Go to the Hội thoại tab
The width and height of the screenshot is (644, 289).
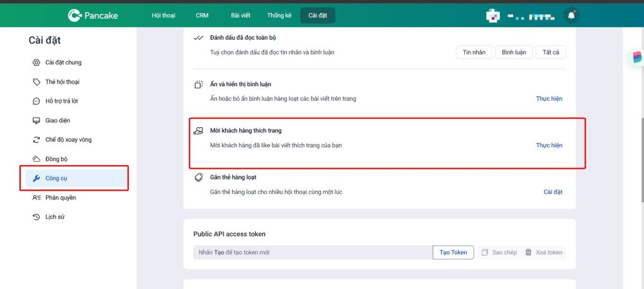(x=164, y=15)
